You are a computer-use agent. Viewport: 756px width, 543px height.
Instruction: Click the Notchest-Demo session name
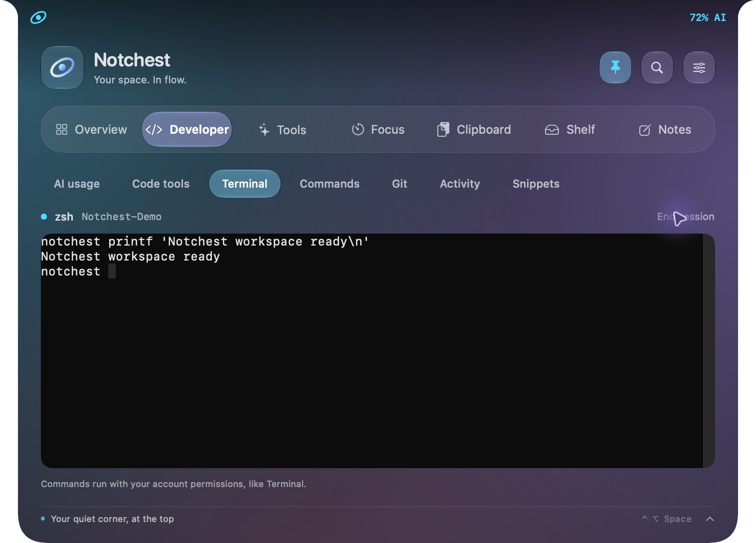click(122, 217)
